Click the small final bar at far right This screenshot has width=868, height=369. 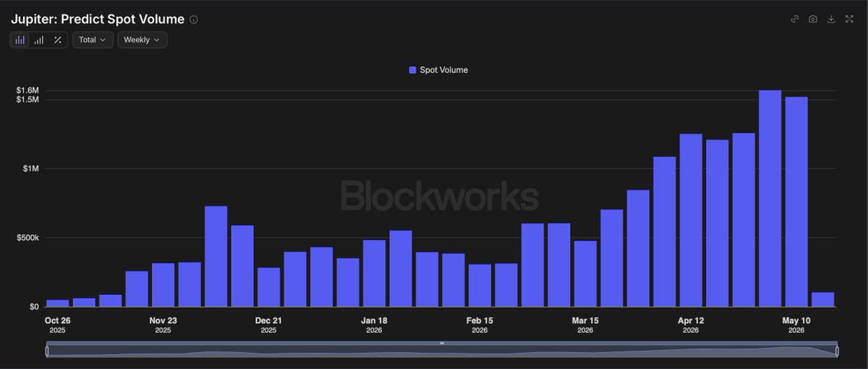822,300
